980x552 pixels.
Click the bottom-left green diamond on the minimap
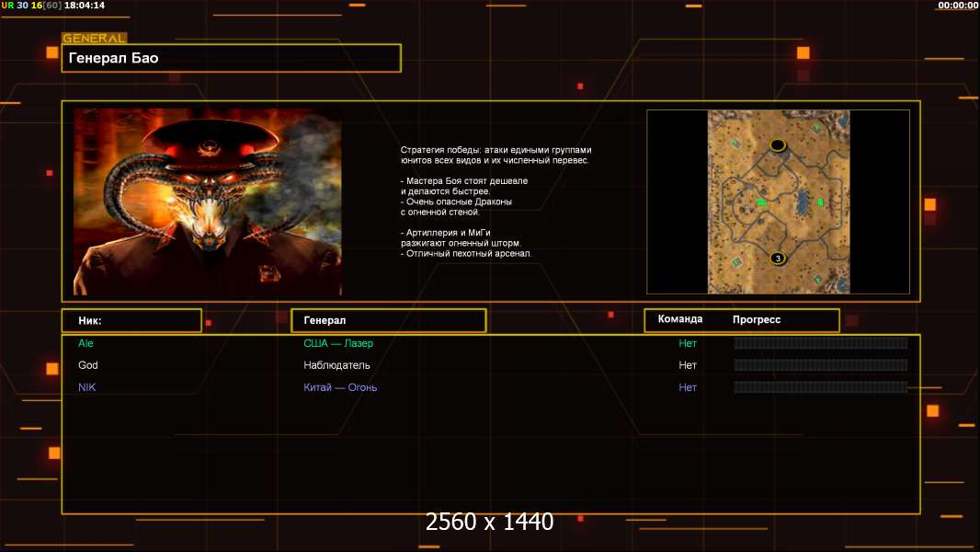735,263
